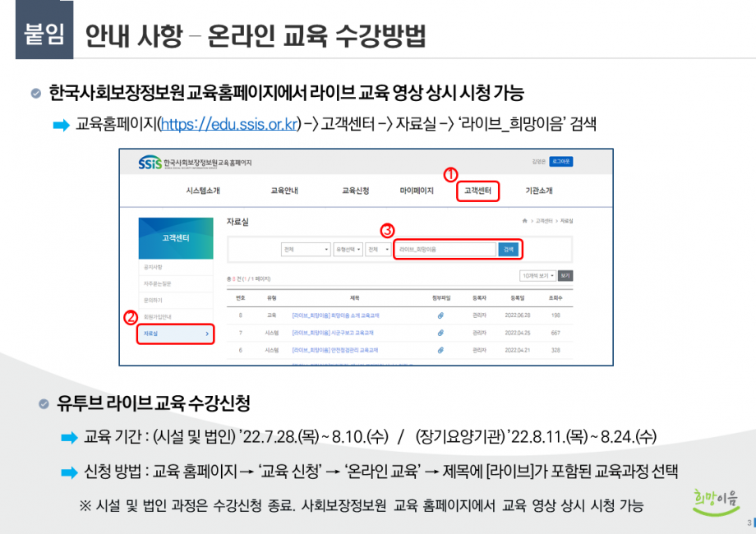
Task: Expand the 10개씩 보기 dropdown
Action: coord(537,276)
